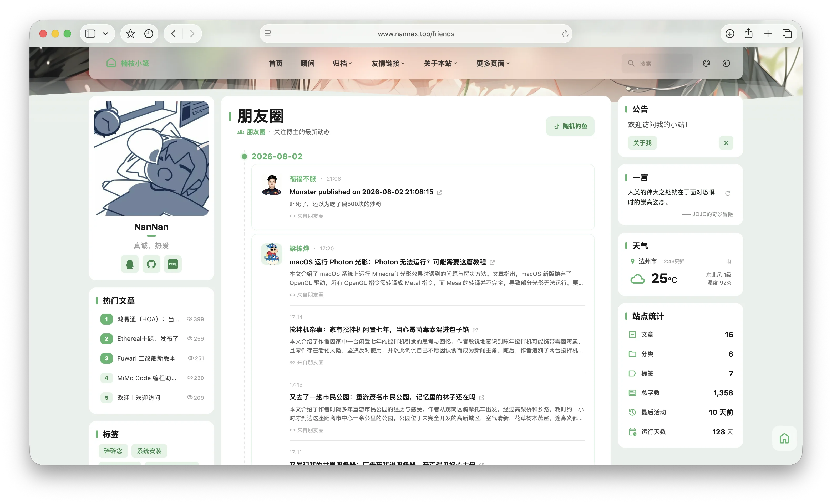Close the 公告 announcement card
Screen dimensions: 832x504
726,143
